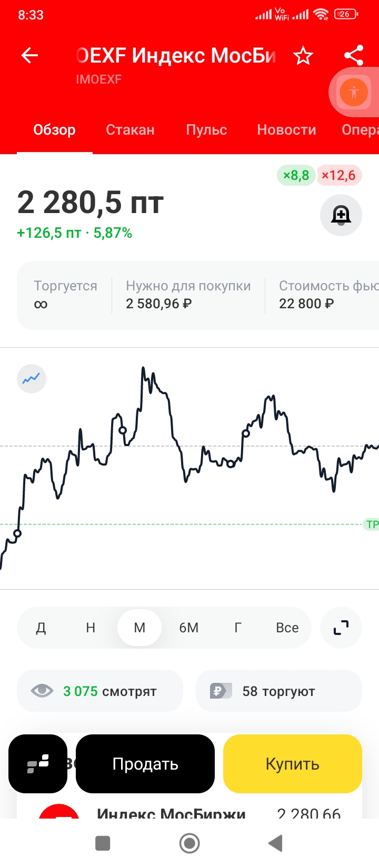Tap the Android home button

coord(189,843)
